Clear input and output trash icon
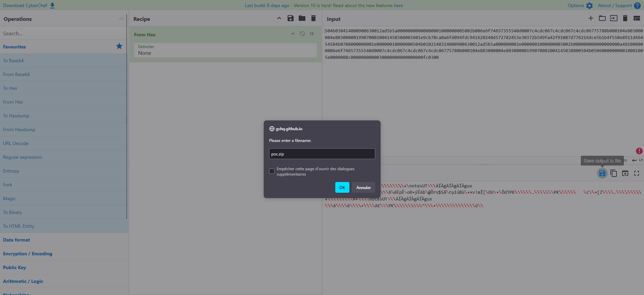The image size is (644, 295). click(x=625, y=18)
